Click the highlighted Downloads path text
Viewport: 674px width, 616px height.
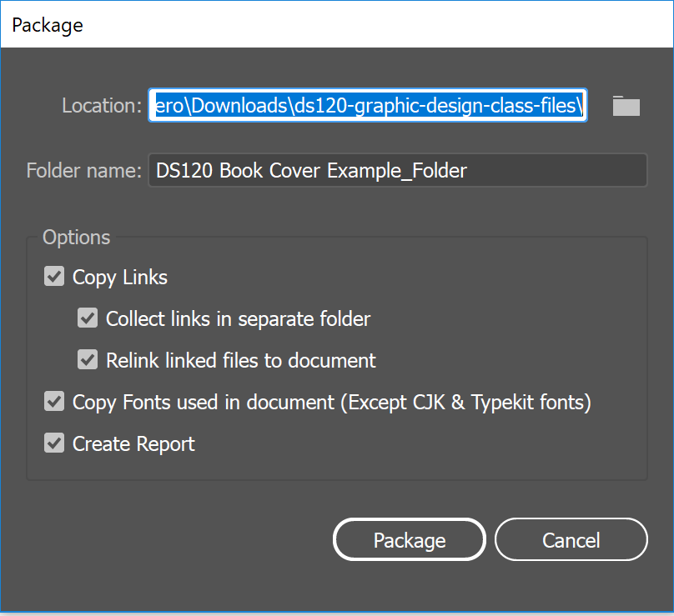[367, 105]
